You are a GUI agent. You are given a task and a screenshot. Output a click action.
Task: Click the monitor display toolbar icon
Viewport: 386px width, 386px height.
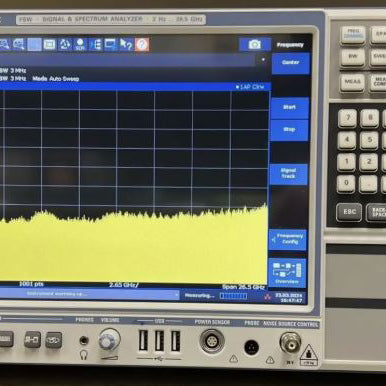110,44
